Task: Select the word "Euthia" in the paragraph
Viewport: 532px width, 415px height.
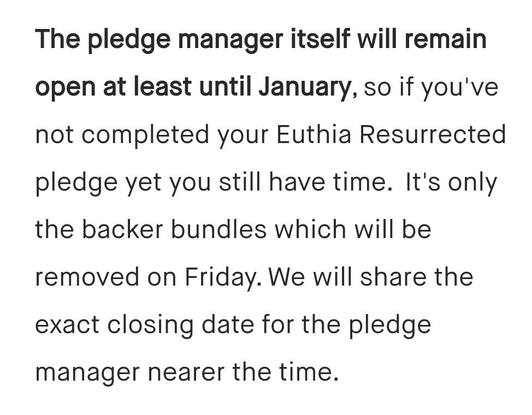Action: [x=314, y=134]
